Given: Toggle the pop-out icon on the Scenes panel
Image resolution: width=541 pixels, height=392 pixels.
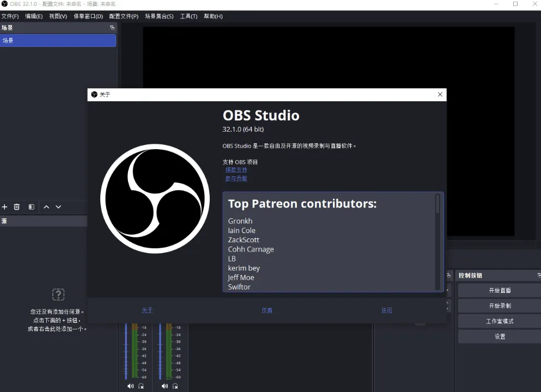Looking at the screenshot, I should point(112,27).
